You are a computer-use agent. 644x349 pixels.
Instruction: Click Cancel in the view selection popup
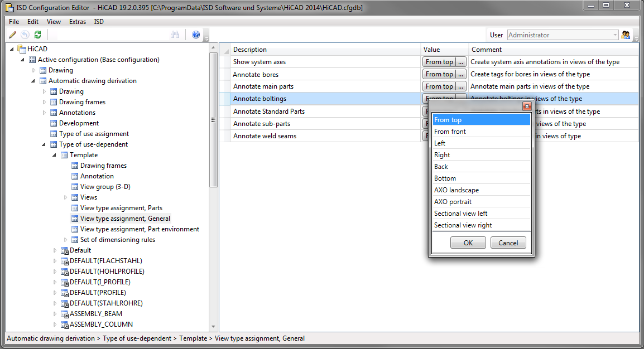point(508,243)
